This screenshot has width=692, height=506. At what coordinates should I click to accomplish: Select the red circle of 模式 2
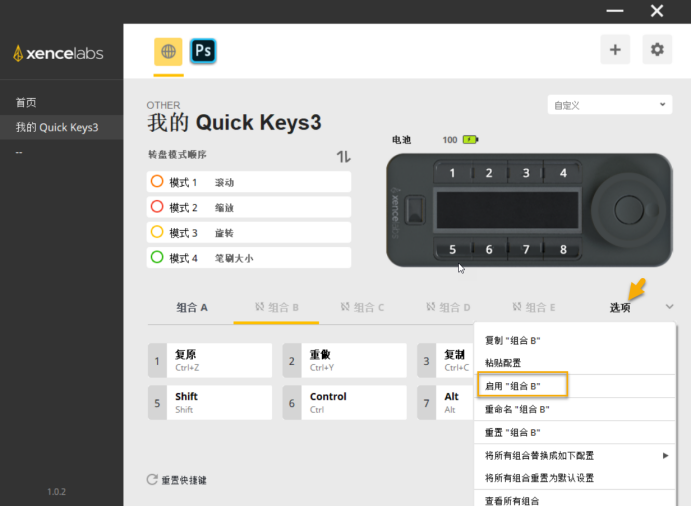157,206
